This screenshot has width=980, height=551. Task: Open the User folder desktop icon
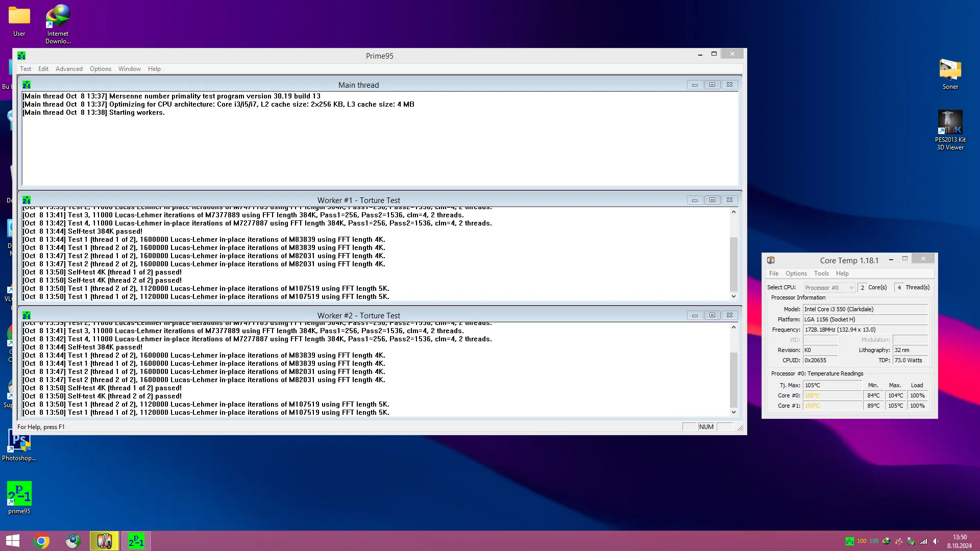point(19,21)
